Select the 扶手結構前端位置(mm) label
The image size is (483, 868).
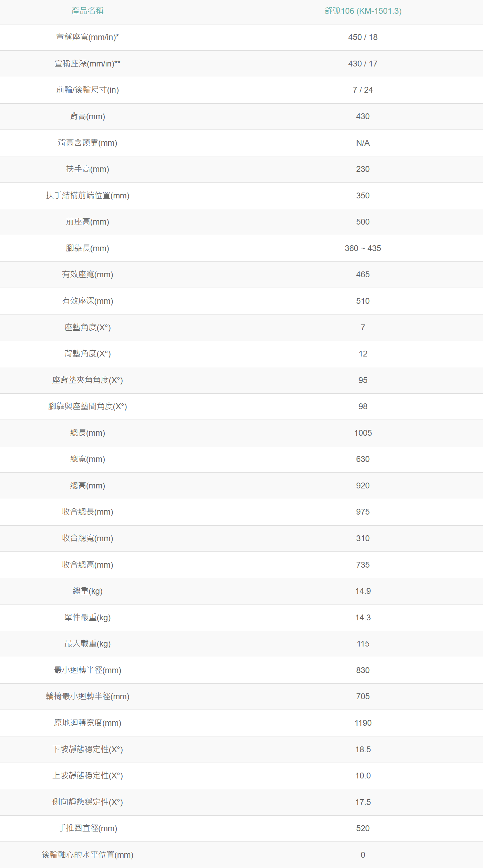[88, 196]
